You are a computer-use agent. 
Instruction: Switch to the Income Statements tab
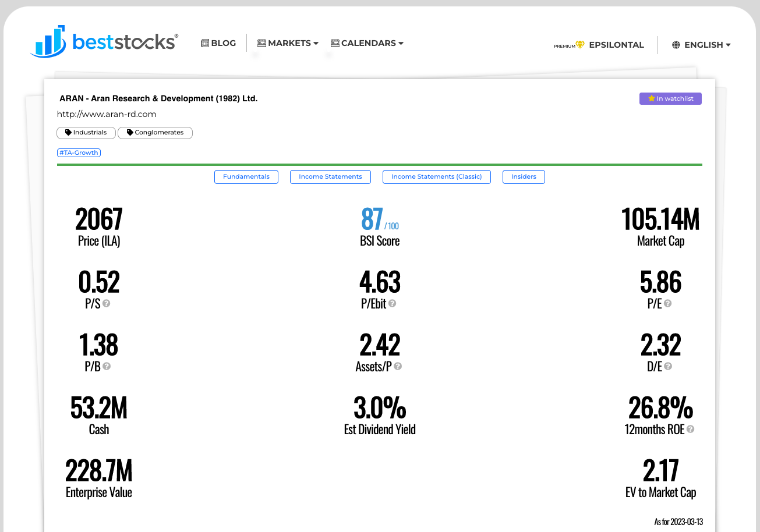point(330,177)
